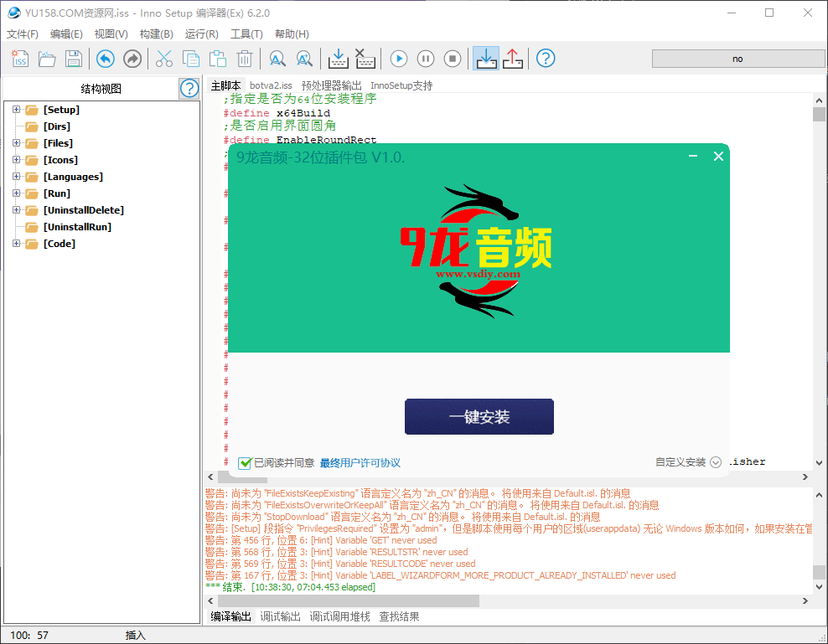
Task: Open a script file with folder icon
Action: [47, 59]
